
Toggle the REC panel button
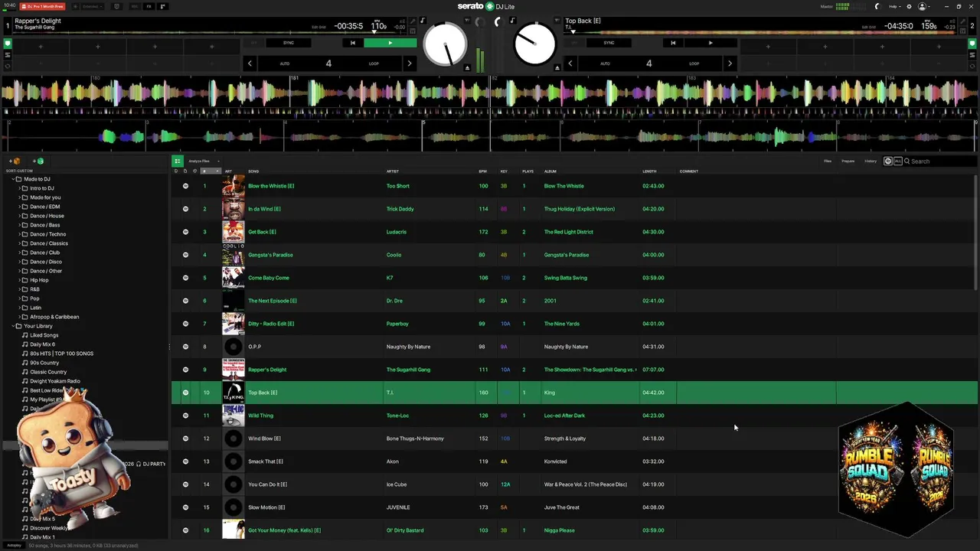[135, 6]
